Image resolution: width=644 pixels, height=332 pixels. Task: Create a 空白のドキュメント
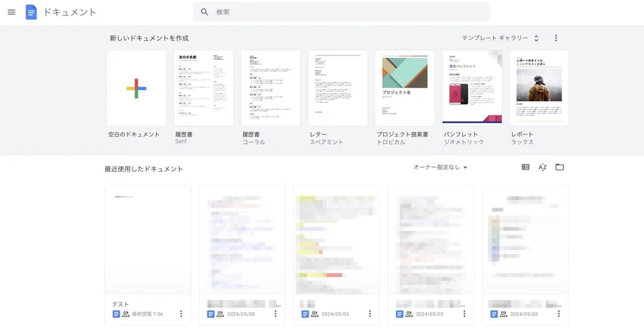tap(137, 88)
